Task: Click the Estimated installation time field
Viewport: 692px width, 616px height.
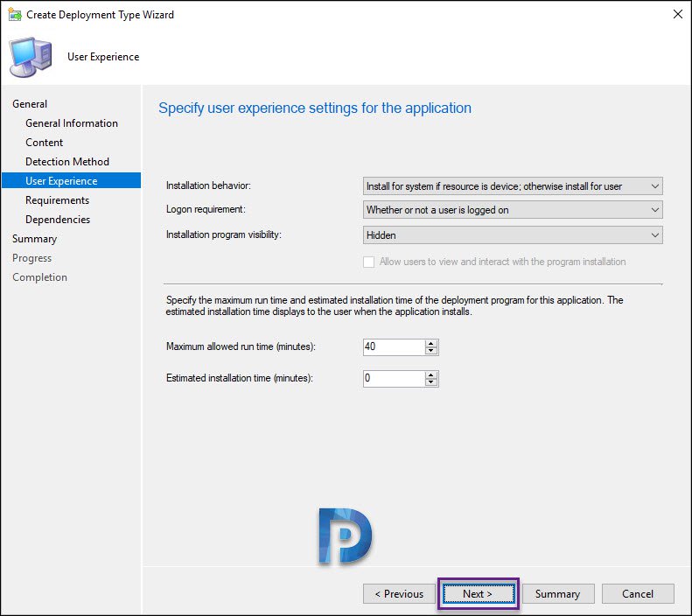Action: click(x=394, y=379)
